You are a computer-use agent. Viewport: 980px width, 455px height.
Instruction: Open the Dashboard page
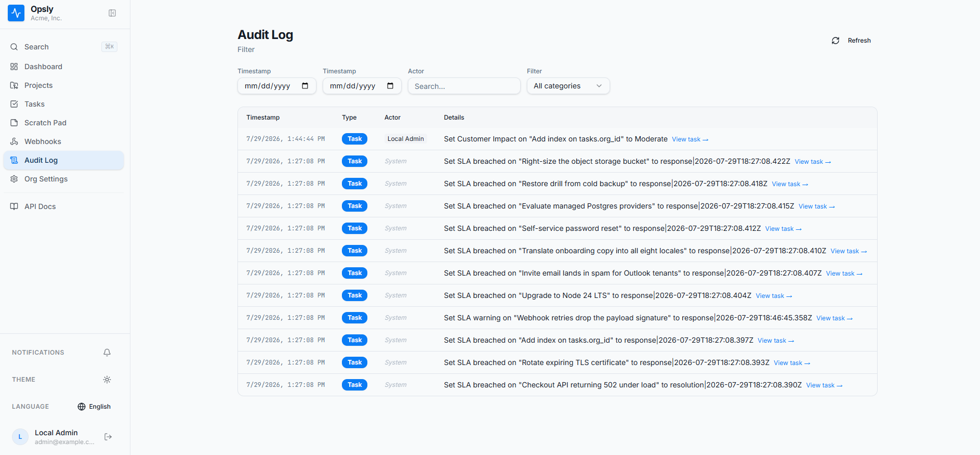63,67
